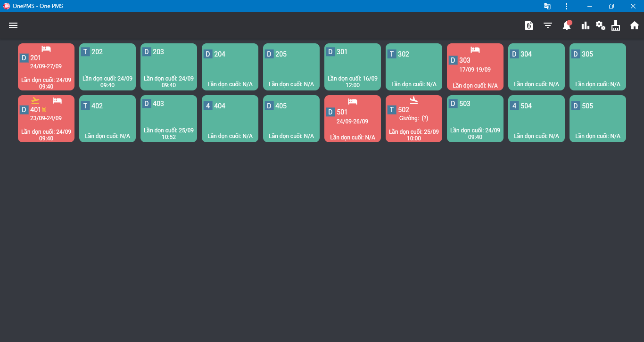Click the 4 type badge of room 504

[x=514, y=106]
